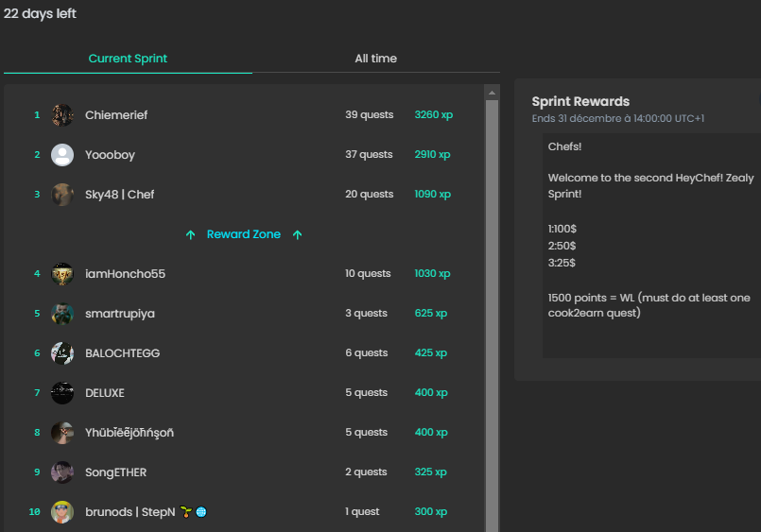Click the globe emoji beside brunods | StepN
Image resolution: width=761 pixels, height=532 pixels.
coord(201,511)
